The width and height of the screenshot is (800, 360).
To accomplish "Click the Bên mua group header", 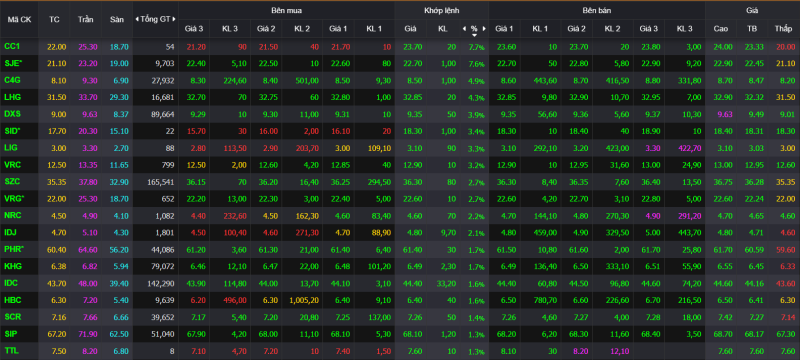I will point(286,10).
